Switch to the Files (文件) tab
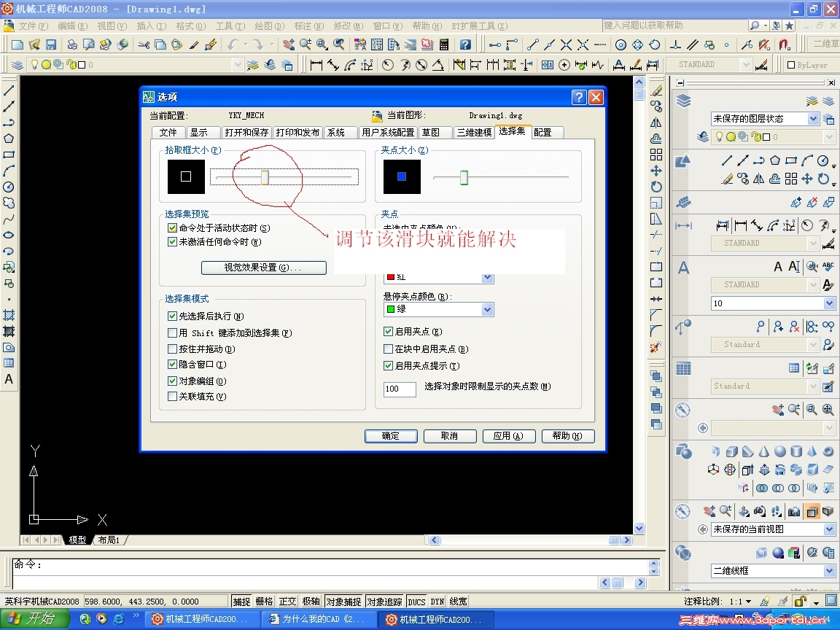The width and height of the screenshot is (840, 630). (x=168, y=132)
